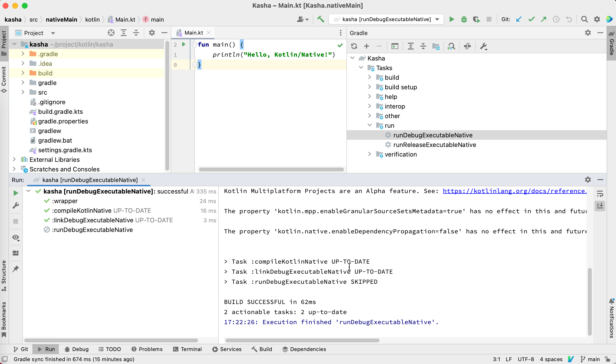The image size is (616, 364).
Task: Click Run console horizontal scrollbar
Action: tap(302, 340)
